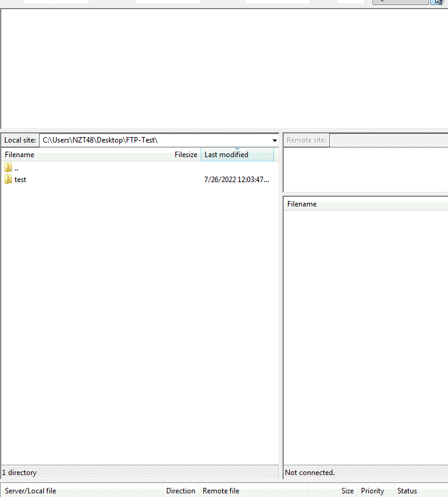Expand the Local site path dropdown
Screen dimensions: 448x497
point(275,141)
